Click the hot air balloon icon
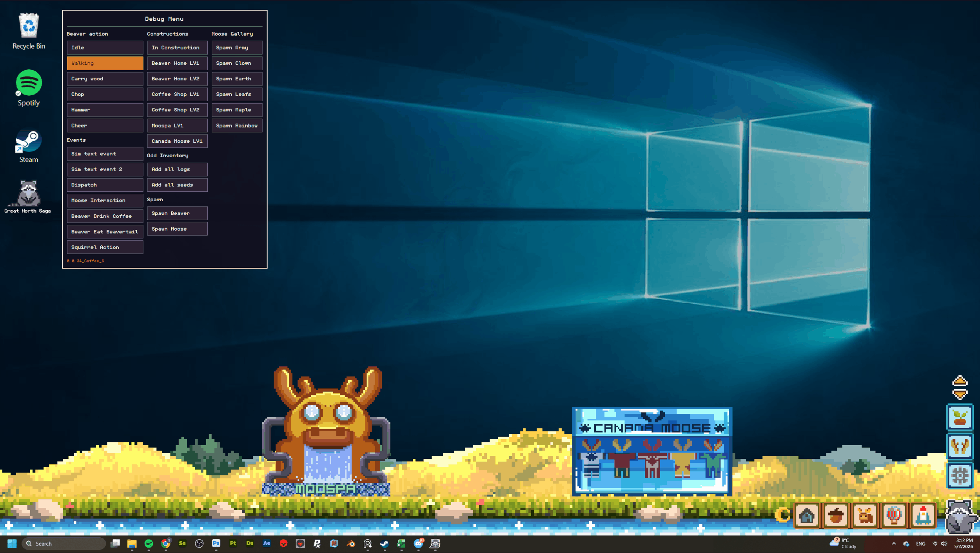Screen dimensions: 980x553 tap(894, 515)
